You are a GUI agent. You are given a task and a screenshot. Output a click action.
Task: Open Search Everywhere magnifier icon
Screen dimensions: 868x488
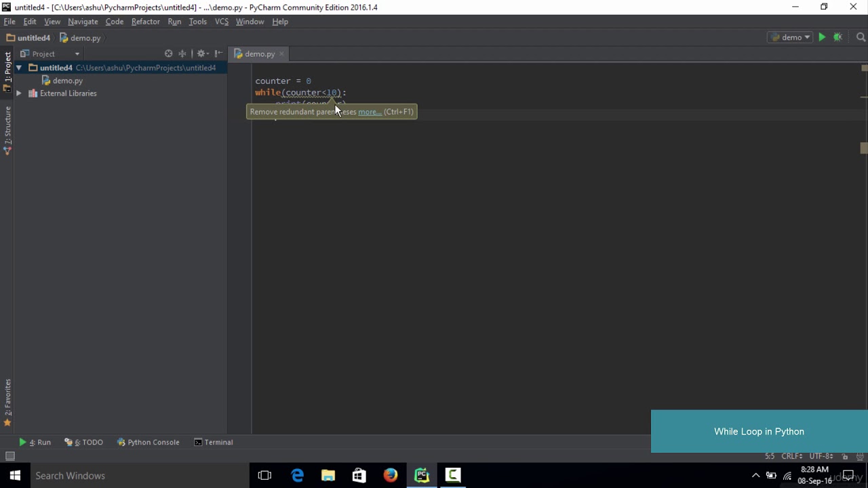[x=861, y=37]
